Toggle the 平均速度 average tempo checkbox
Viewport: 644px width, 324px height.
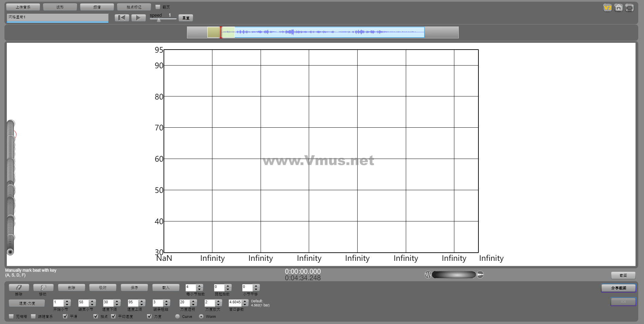tap(113, 316)
